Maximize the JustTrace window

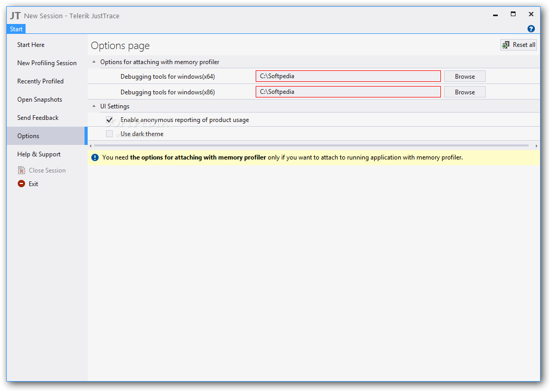(513, 14)
